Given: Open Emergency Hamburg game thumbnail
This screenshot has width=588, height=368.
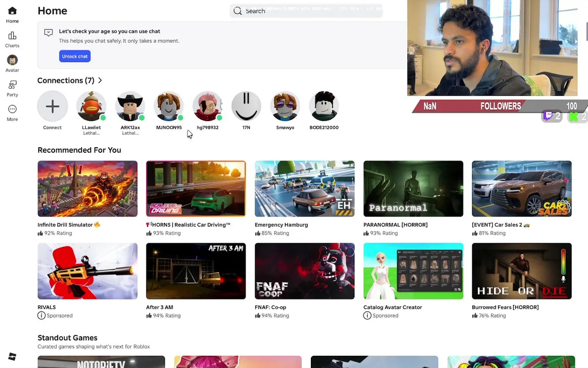Looking at the screenshot, I should click(x=305, y=189).
